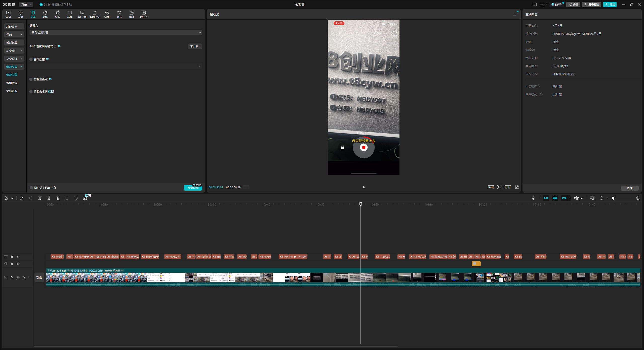The width and height of the screenshot is (644, 350).
Task: Click the marker shield icon
Action: point(76,198)
